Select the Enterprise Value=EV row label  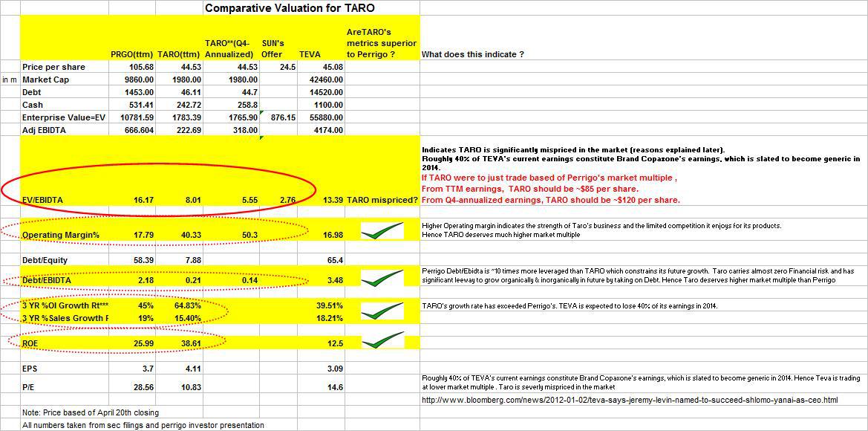[64, 117]
